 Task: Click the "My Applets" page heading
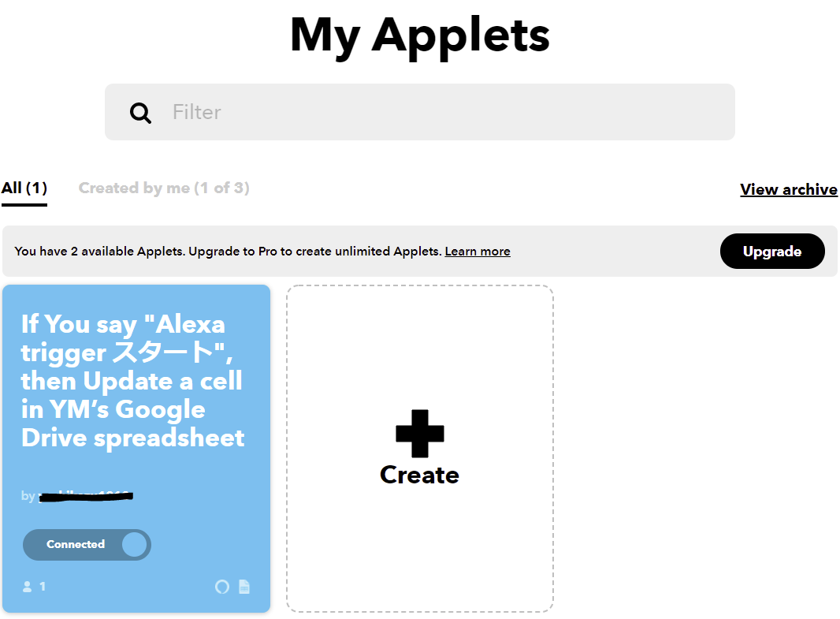point(419,35)
